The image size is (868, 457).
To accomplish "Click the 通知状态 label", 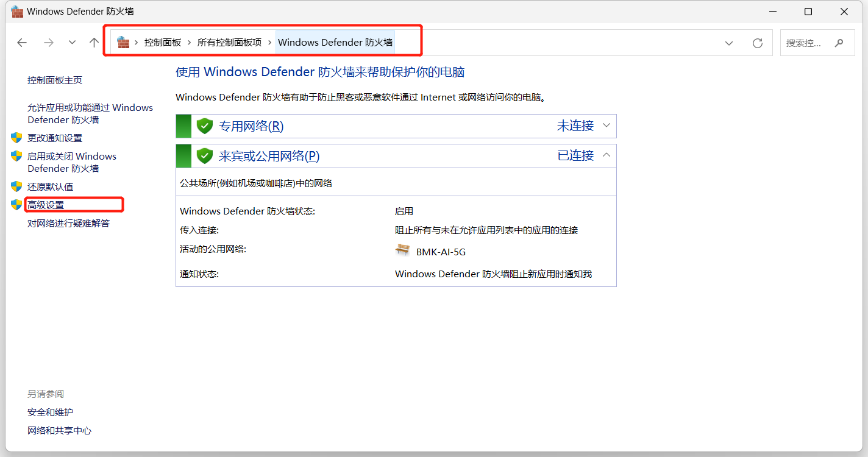I will 199,274.
